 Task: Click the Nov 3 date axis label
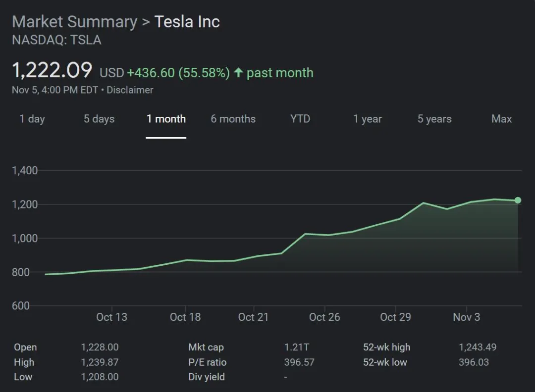point(466,317)
